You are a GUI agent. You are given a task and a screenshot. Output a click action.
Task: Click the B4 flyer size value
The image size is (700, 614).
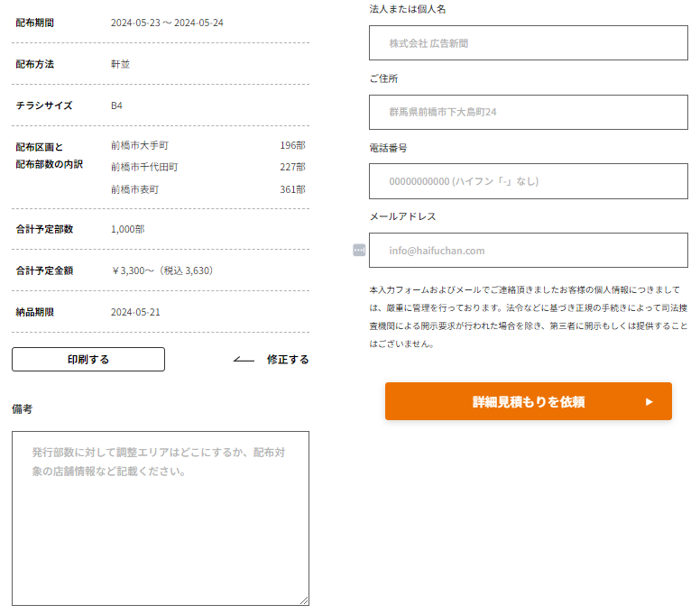point(116,105)
